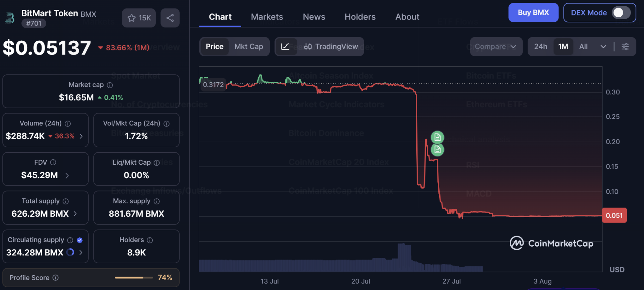Open the Holders tab
This screenshot has width=644, height=290.
(360, 17)
